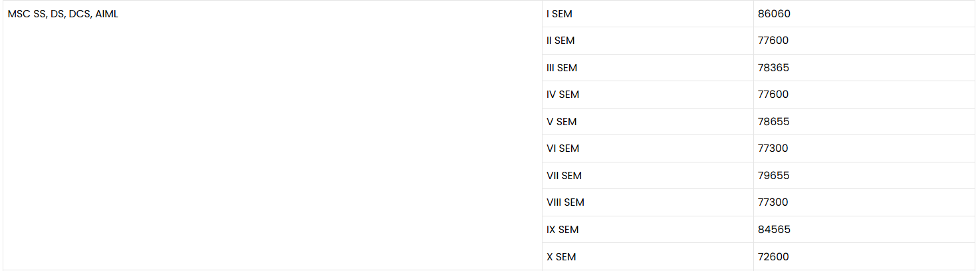Click the 86060 fee amount
Image resolution: width=980 pixels, height=271 pixels.
pyautogui.click(x=774, y=14)
